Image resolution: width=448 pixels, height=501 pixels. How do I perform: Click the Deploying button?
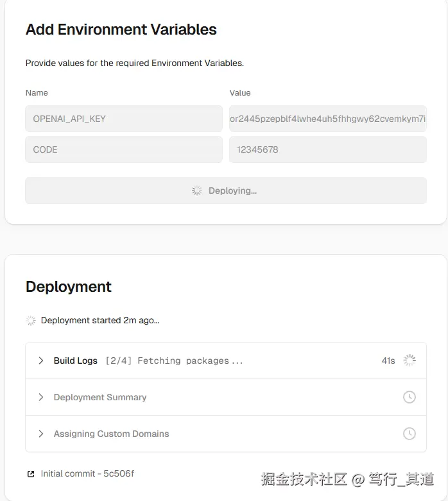(225, 191)
